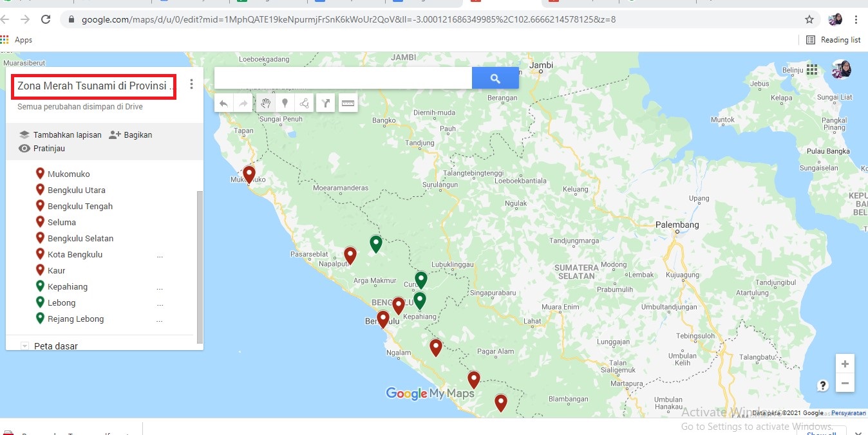Select Kepahiang in the layer list
Viewport: 868px width, 435px height.
click(67, 287)
